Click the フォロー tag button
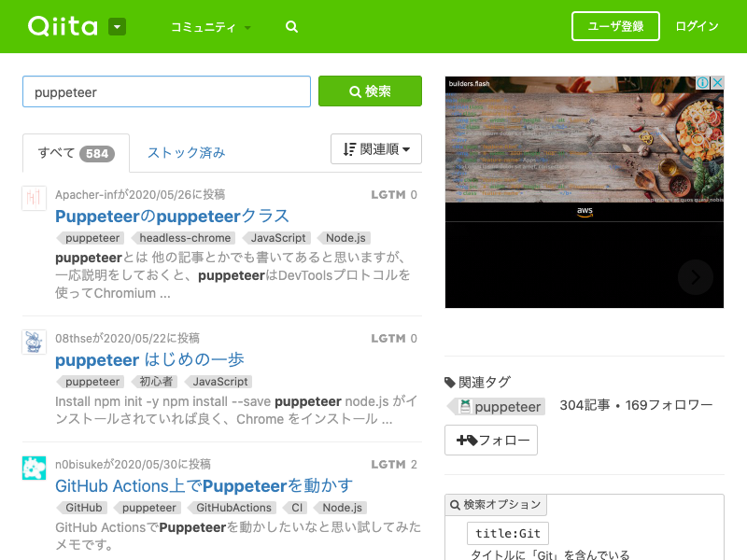The image size is (747, 560). [491, 440]
